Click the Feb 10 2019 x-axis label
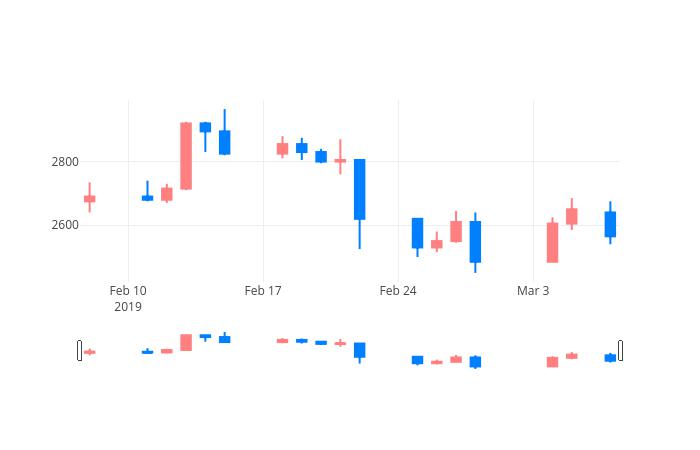The image size is (700, 450). 128,299
